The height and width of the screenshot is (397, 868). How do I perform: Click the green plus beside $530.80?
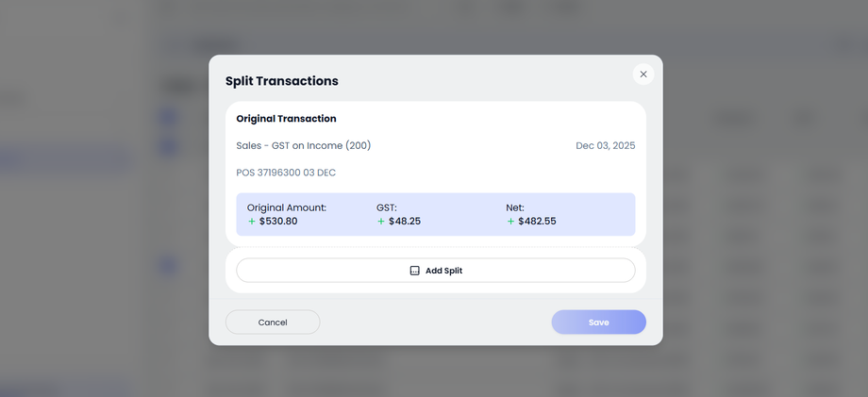(252, 222)
